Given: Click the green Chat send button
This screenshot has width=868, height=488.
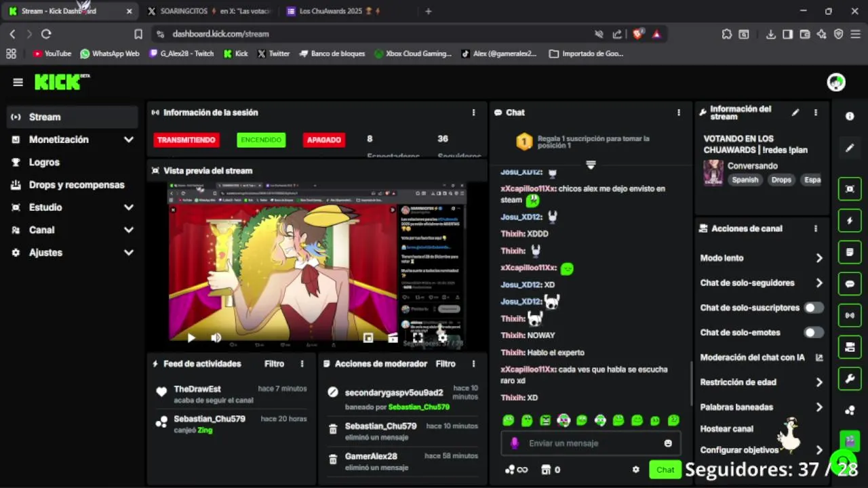Looking at the screenshot, I should (665, 470).
